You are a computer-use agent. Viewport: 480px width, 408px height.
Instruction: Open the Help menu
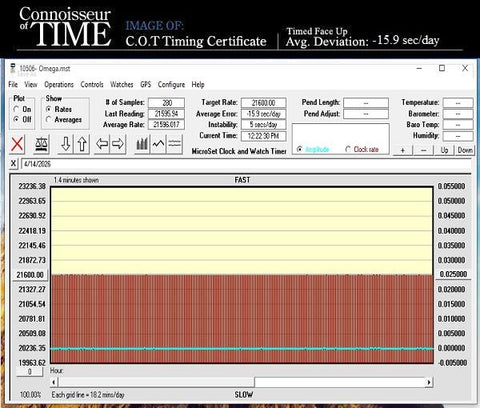coord(198,84)
